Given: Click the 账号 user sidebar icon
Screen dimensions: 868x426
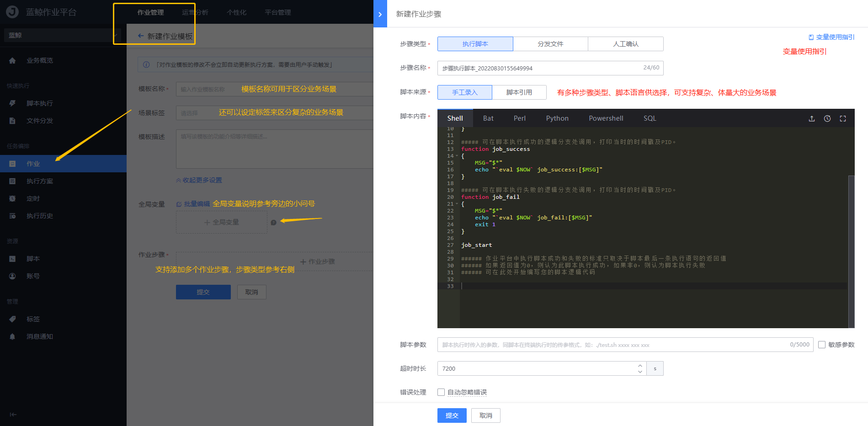Looking at the screenshot, I should coord(12,276).
